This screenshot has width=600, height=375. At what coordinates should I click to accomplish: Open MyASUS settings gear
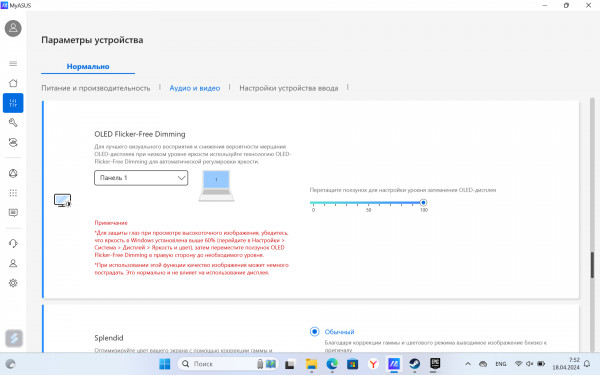[x=13, y=283]
